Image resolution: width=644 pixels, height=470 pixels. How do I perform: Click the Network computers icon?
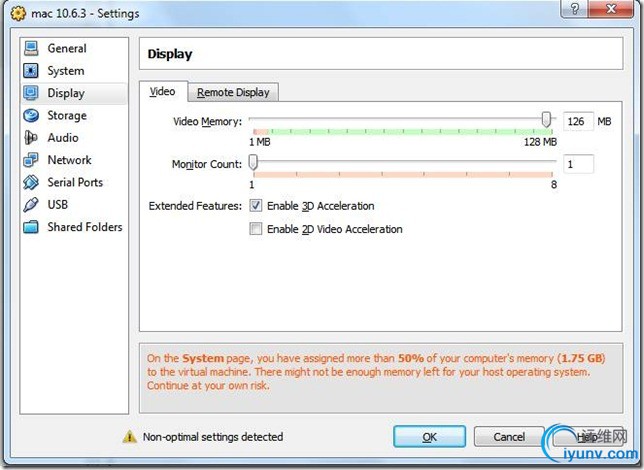pos(31,160)
